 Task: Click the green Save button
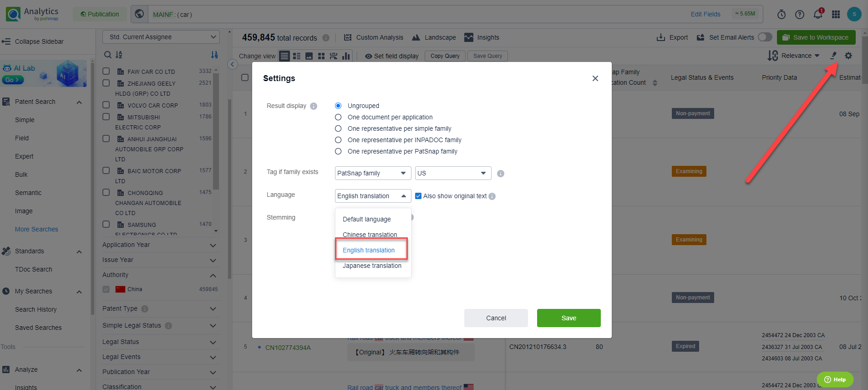(x=569, y=318)
